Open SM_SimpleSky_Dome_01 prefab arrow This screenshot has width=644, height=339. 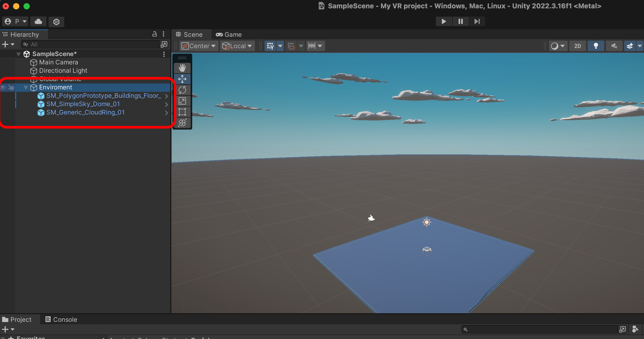166,104
